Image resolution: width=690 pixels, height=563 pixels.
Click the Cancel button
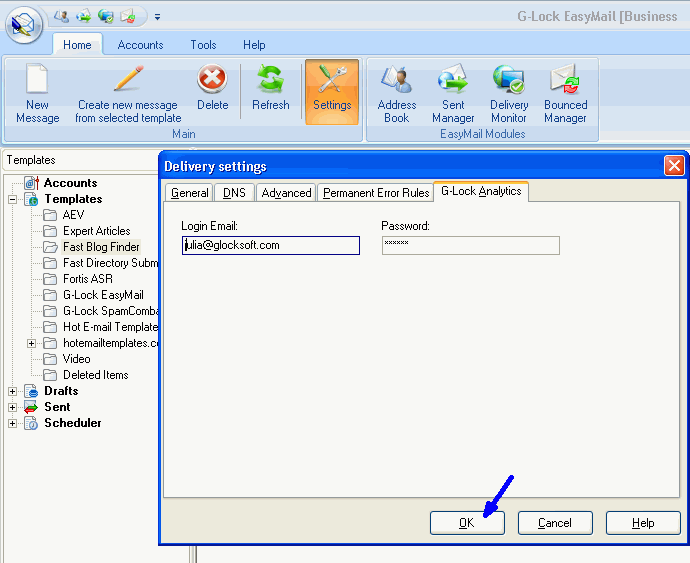[555, 523]
